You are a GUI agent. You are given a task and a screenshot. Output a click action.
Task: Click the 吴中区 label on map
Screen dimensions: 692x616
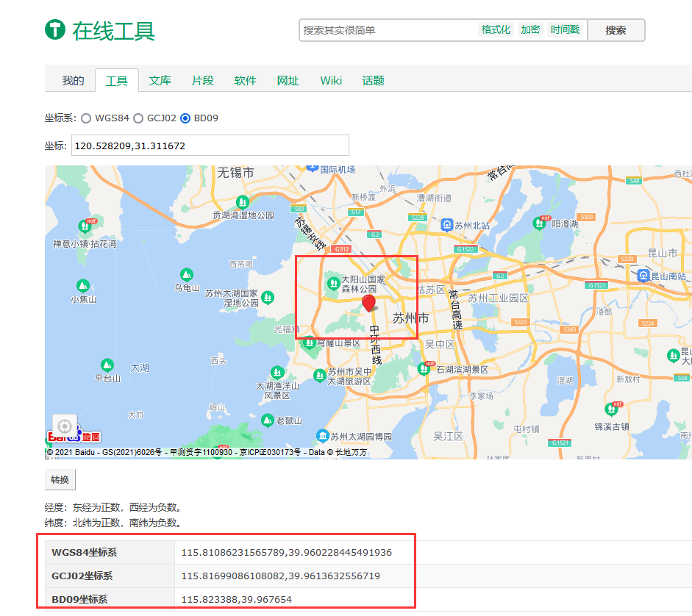point(440,344)
